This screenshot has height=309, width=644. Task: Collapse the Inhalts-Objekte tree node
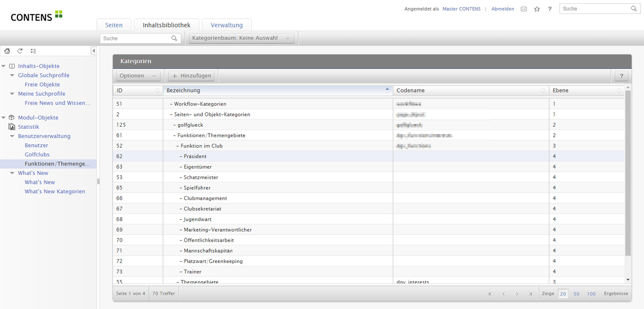(4, 66)
